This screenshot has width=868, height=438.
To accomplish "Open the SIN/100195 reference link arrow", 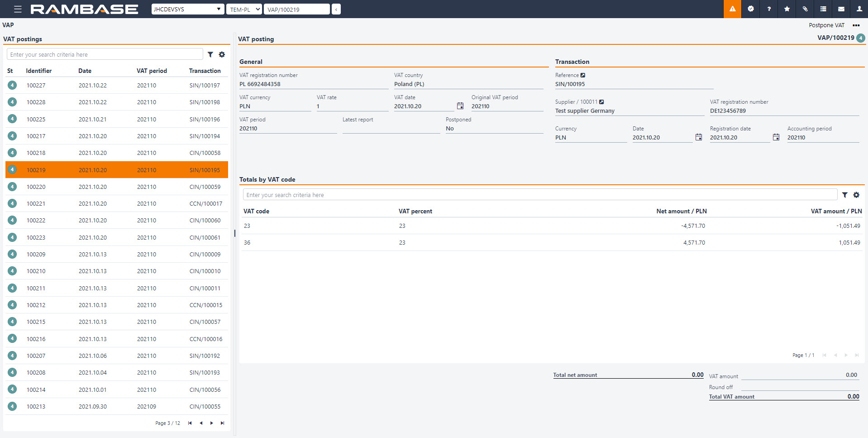I will [x=583, y=75].
